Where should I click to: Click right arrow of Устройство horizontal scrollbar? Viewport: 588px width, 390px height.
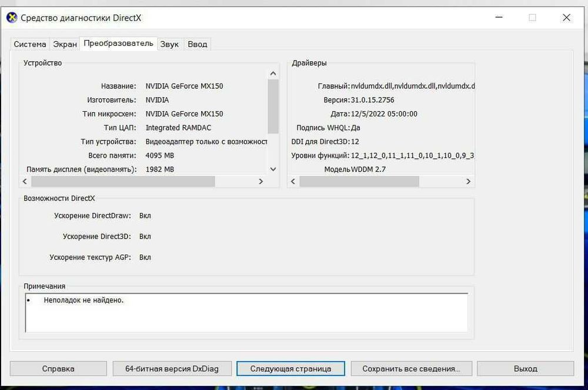pos(260,182)
